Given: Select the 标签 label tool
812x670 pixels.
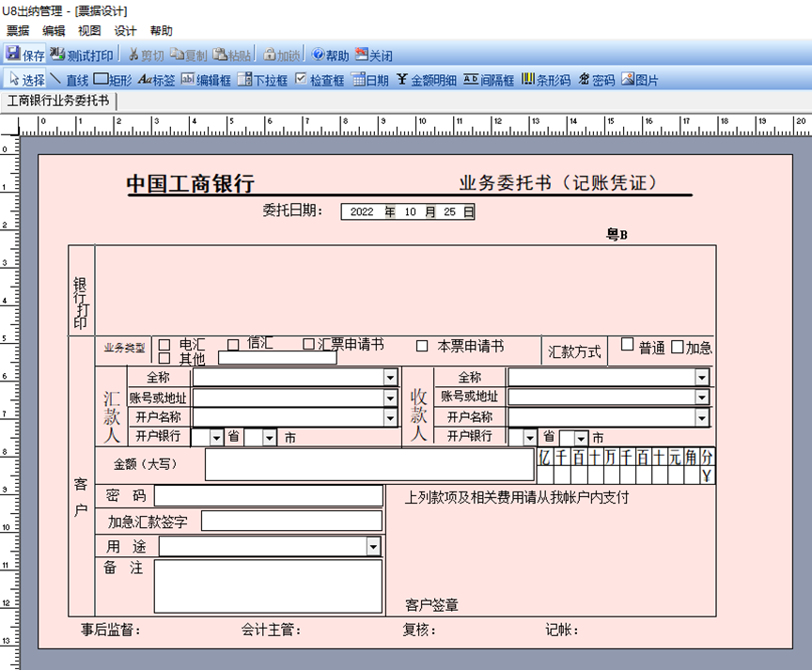Looking at the screenshot, I should 156,79.
